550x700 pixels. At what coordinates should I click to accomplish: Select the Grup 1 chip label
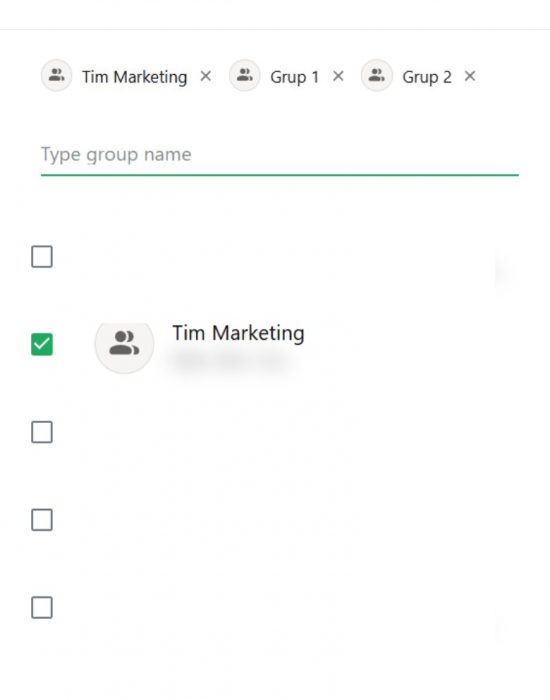point(294,77)
